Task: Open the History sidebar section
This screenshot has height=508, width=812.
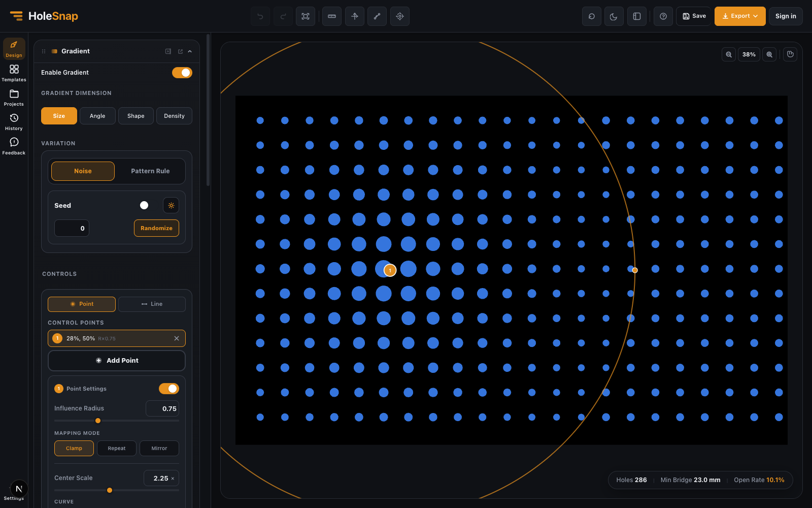Action: (14, 122)
